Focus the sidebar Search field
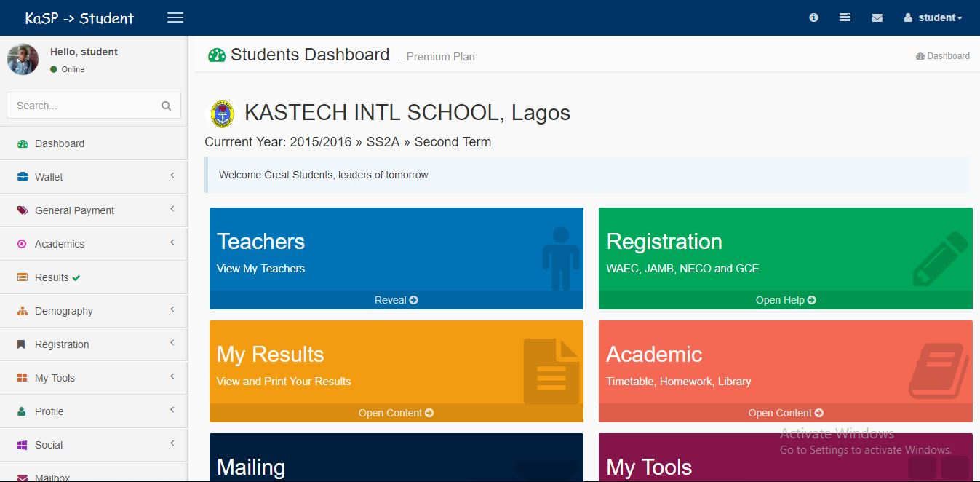Screen dimensions: 980x482 tap(84, 106)
